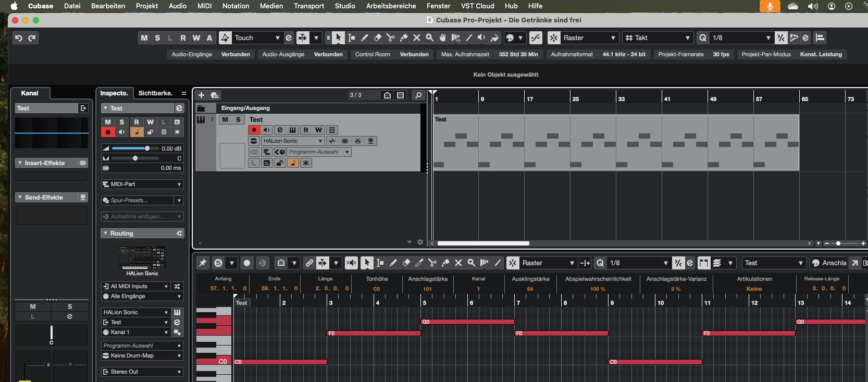Click Control Room Verbunden status

[392, 54]
